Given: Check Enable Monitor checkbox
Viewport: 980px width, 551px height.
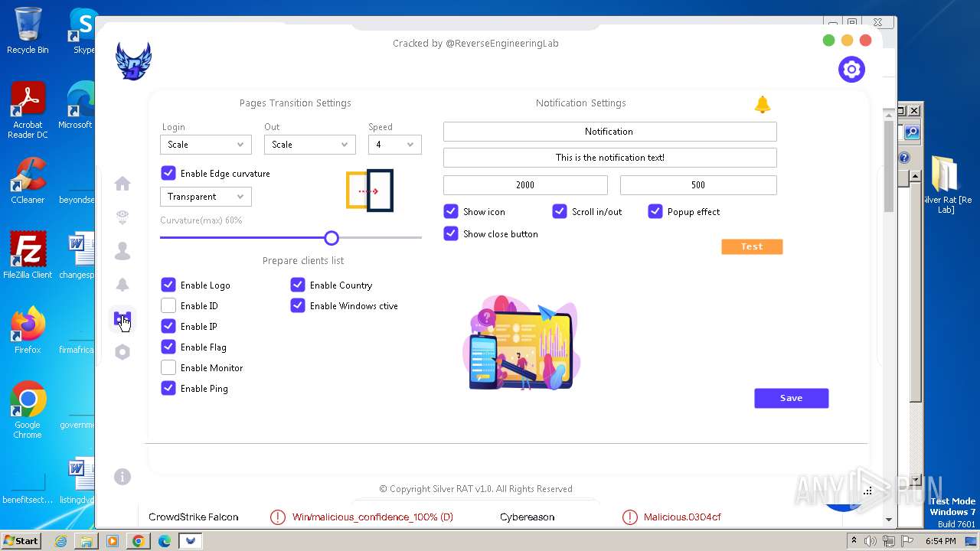Looking at the screenshot, I should pos(168,367).
